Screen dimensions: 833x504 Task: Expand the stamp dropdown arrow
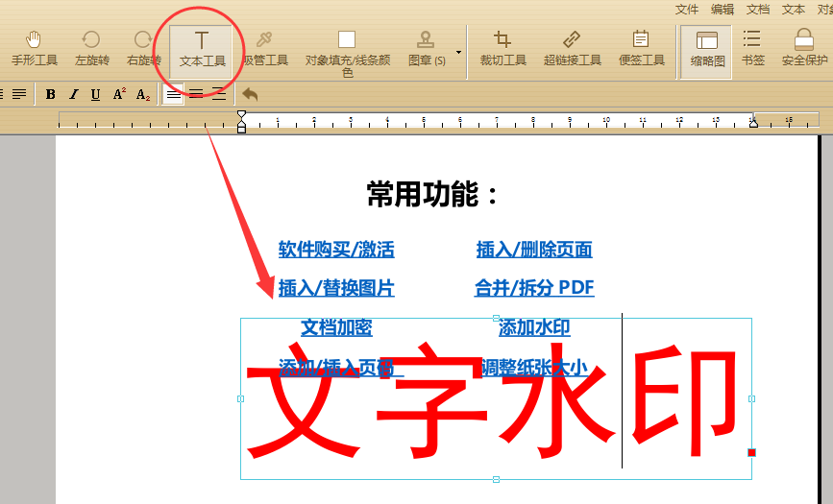tap(458, 52)
